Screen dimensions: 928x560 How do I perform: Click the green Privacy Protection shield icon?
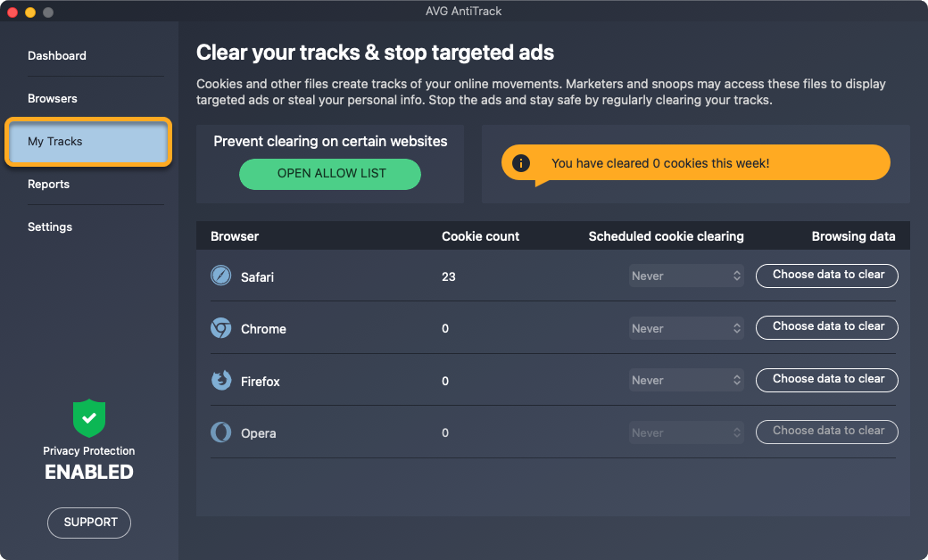point(89,417)
